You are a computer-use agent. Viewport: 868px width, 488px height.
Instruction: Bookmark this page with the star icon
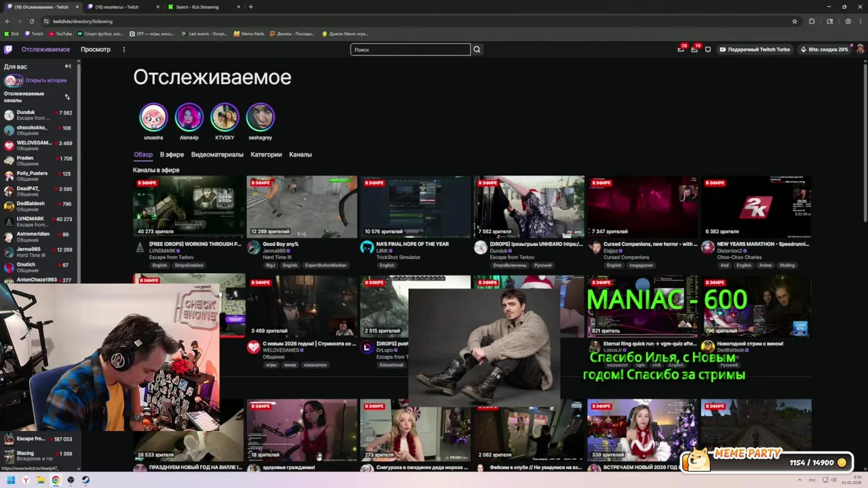coord(795,21)
